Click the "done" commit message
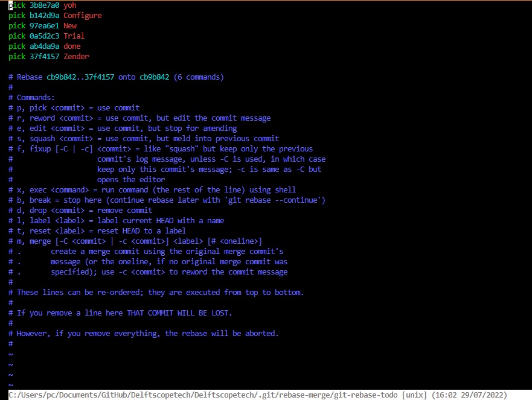The image size is (532, 400). click(71, 46)
